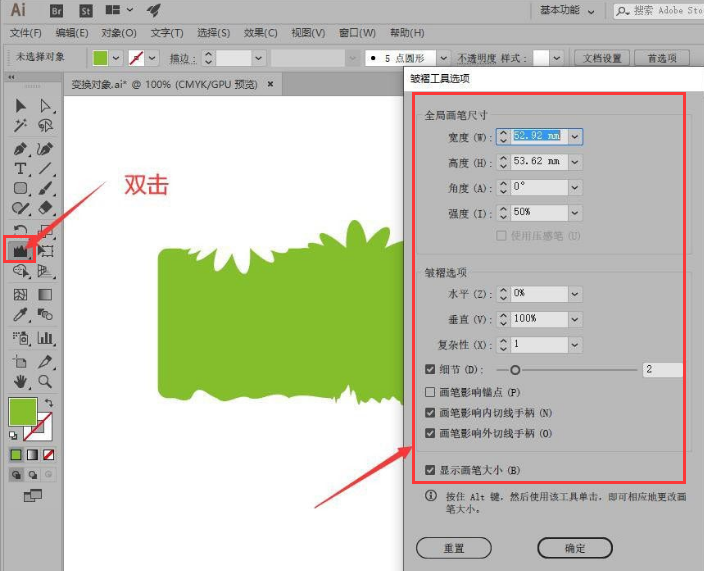This screenshot has width=704, height=571.
Task: Toggle the 细节 (Detail) checkbox
Action: [430, 370]
